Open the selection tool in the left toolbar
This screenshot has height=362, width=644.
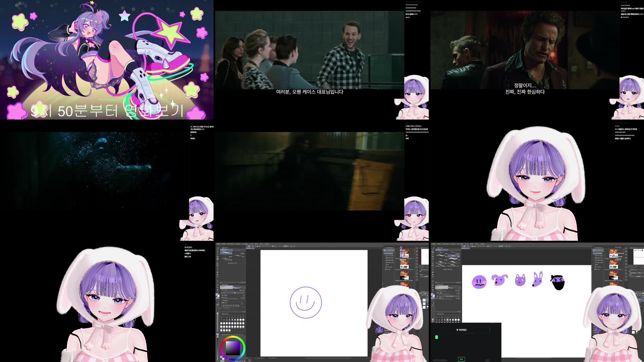pyautogui.click(x=218, y=254)
